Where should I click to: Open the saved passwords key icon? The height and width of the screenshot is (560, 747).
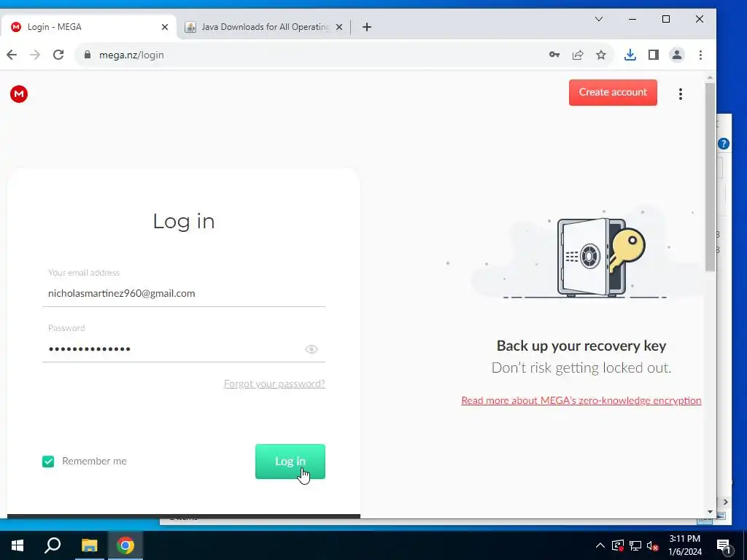pos(554,55)
